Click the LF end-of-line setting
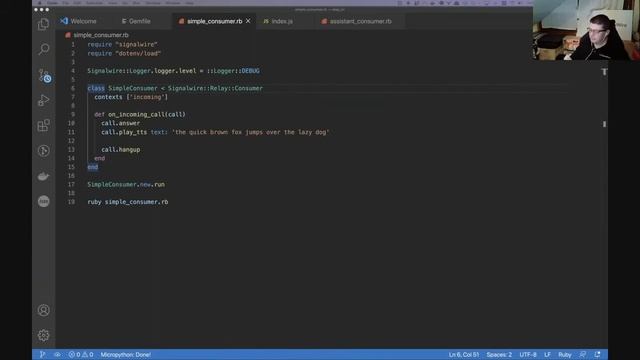This screenshot has width=640, height=360. (547, 354)
